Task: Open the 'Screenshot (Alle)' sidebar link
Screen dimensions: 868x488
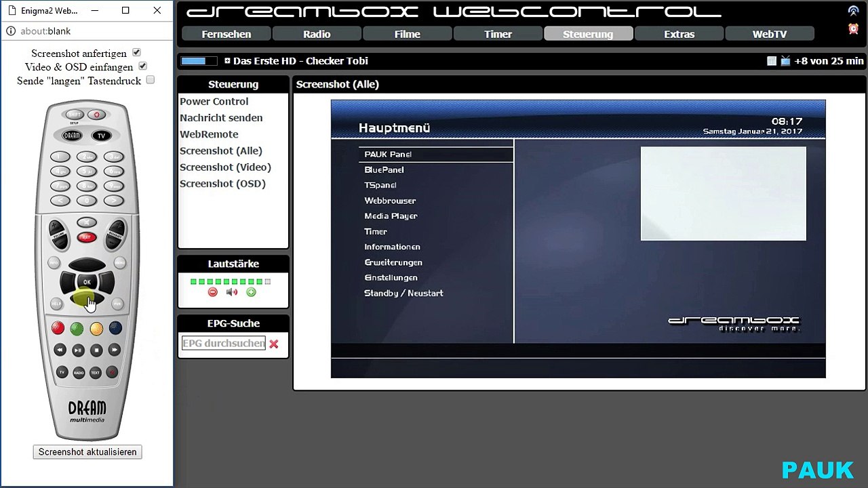Action: click(x=221, y=150)
